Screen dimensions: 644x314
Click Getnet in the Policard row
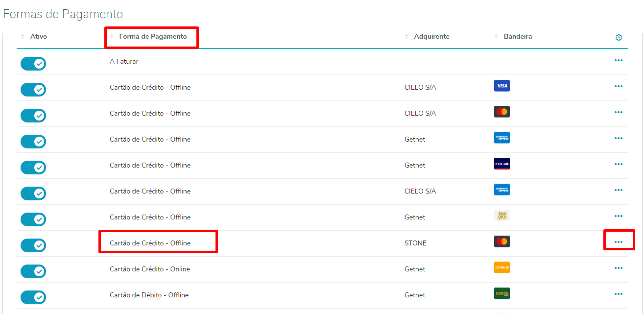coord(415,166)
